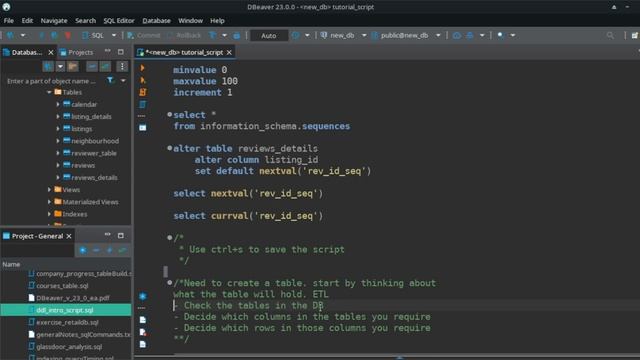Maximize the Project - General panel
Viewport: 640px width, 360px height.
coord(121,236)
